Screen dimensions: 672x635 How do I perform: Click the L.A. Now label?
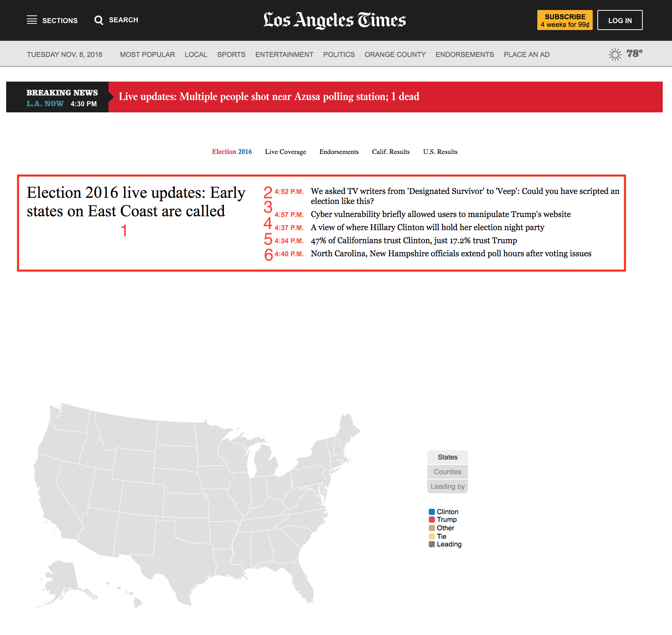click(x=45, y=104)
